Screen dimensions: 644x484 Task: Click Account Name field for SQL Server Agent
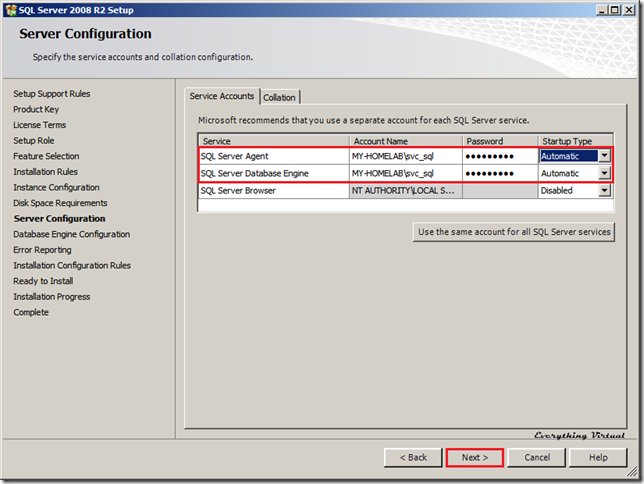406,156
